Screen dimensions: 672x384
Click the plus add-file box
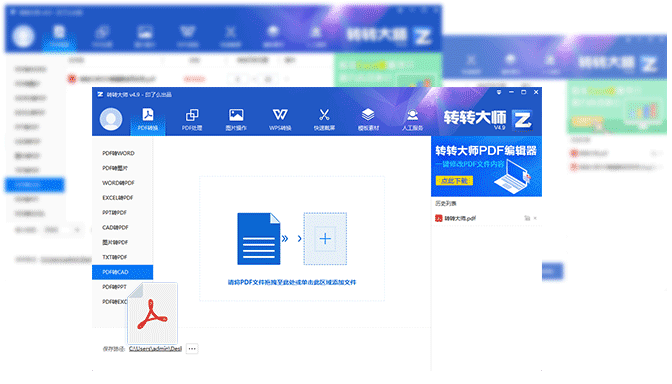pos(325,239)
